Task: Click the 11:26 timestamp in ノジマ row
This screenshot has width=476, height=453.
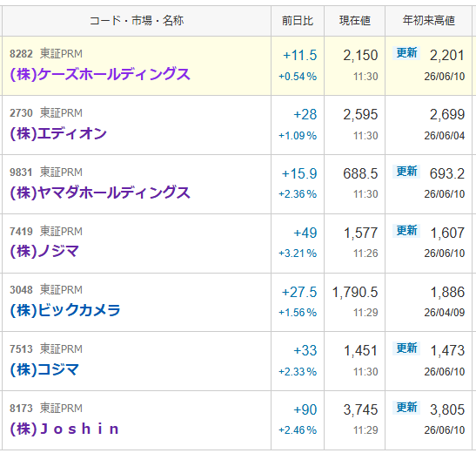Action: pyautogui.click(x=365, y=254)
